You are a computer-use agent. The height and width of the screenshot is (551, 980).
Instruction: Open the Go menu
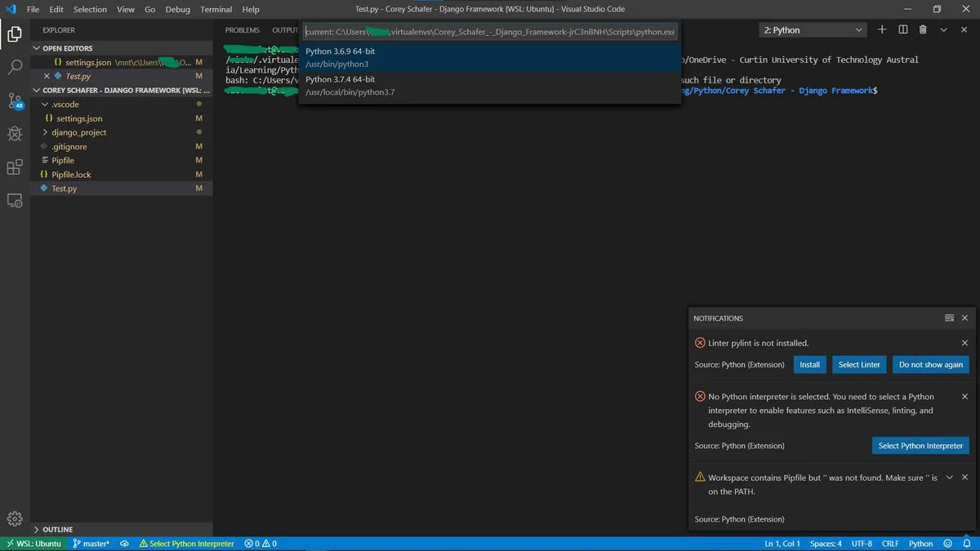point(150,9)
